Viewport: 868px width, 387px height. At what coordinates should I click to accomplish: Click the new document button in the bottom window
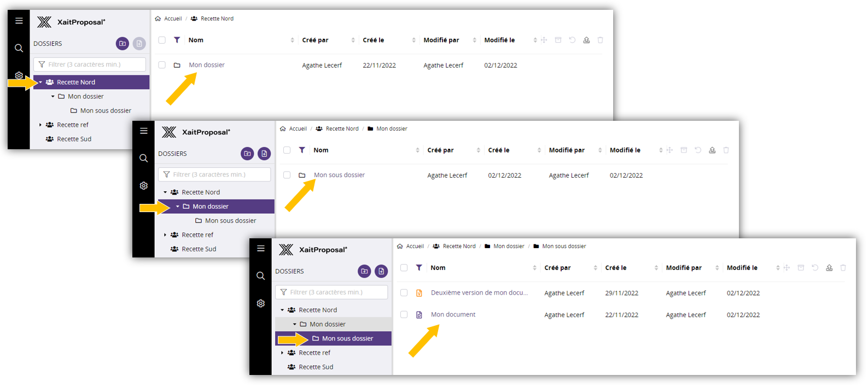(381, 271)
